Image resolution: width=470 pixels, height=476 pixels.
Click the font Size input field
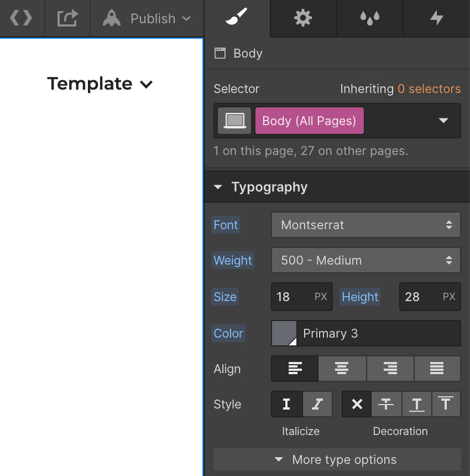(292, 297)
